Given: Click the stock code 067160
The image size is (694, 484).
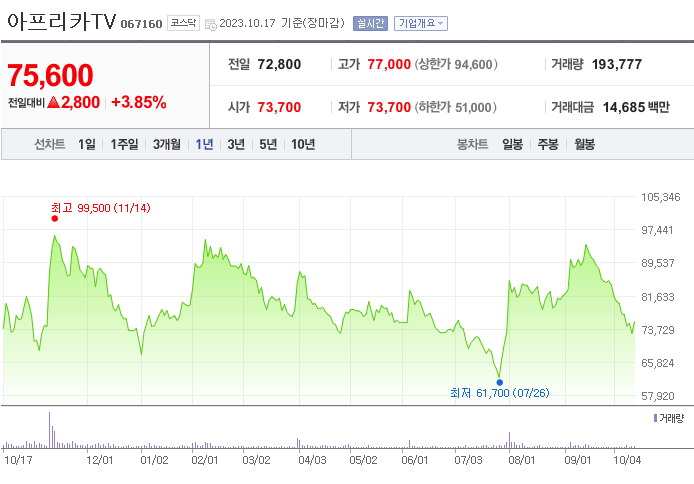Looking at the screenshot, I should (142, 24).
